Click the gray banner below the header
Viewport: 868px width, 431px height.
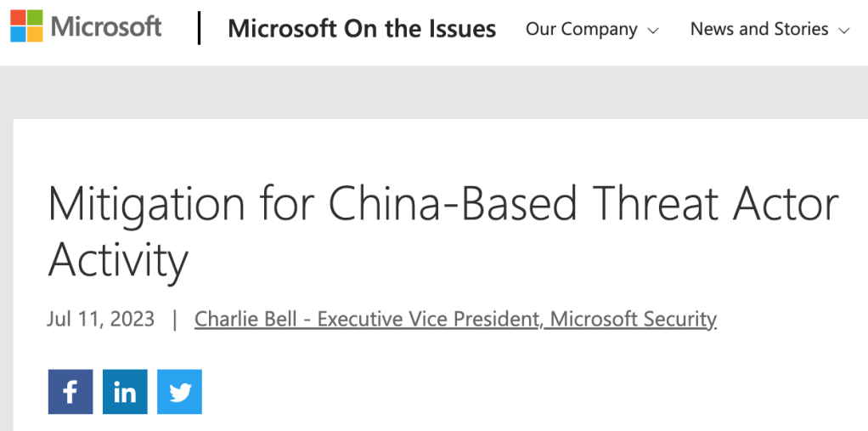pyautogui.click(x=434, y=92)
